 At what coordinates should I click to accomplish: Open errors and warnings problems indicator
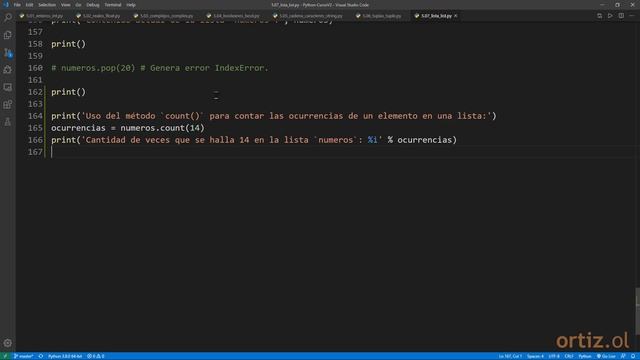(x=96, y=356)
